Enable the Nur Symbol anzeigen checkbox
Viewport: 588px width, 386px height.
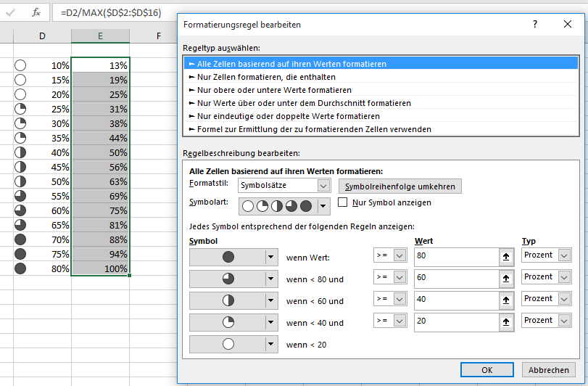[x=344, y=202]
